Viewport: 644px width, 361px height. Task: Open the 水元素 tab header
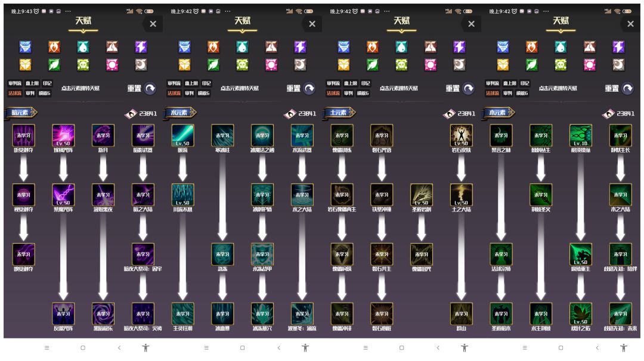179,113
